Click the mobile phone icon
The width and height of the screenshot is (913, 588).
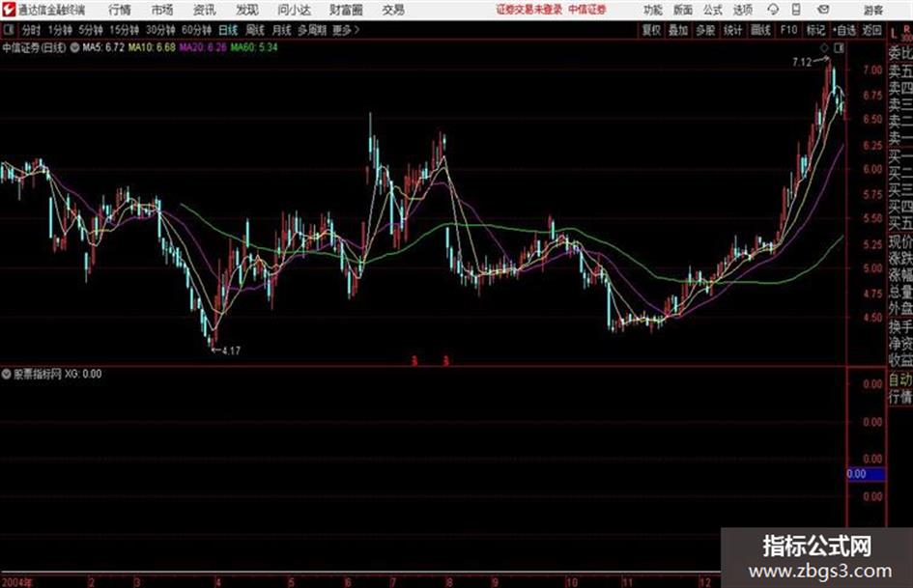(x=796, y=10)
